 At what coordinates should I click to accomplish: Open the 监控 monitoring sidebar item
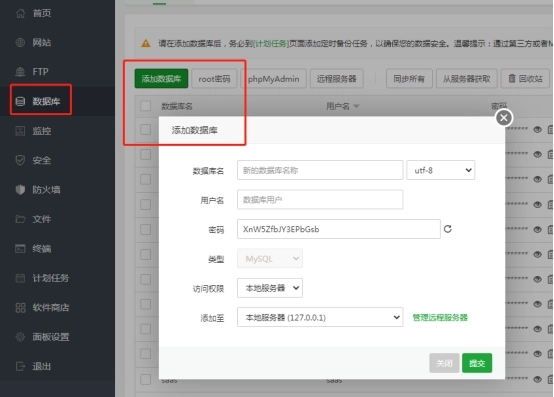[x=41, y=131]
